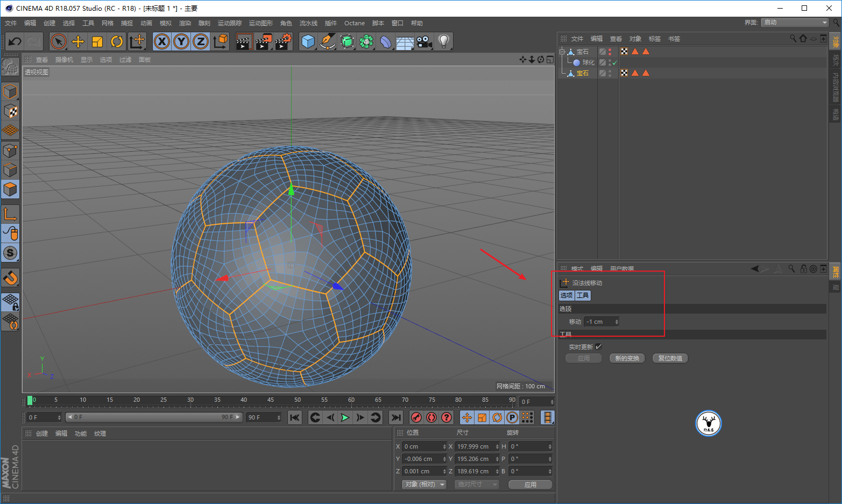Select Polygons mode in left sidebar
This screenshot has width=842, height=504.
point(10,189)
